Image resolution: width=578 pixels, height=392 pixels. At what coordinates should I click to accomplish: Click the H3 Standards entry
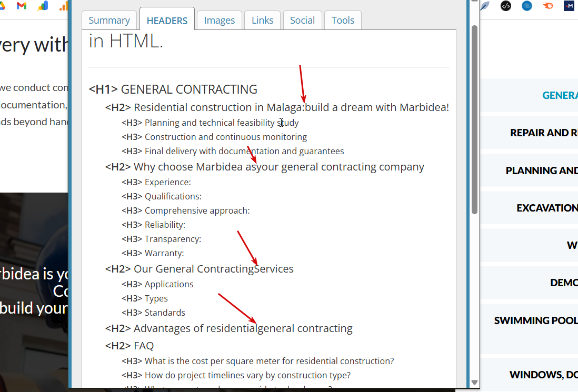coord(153,313)
